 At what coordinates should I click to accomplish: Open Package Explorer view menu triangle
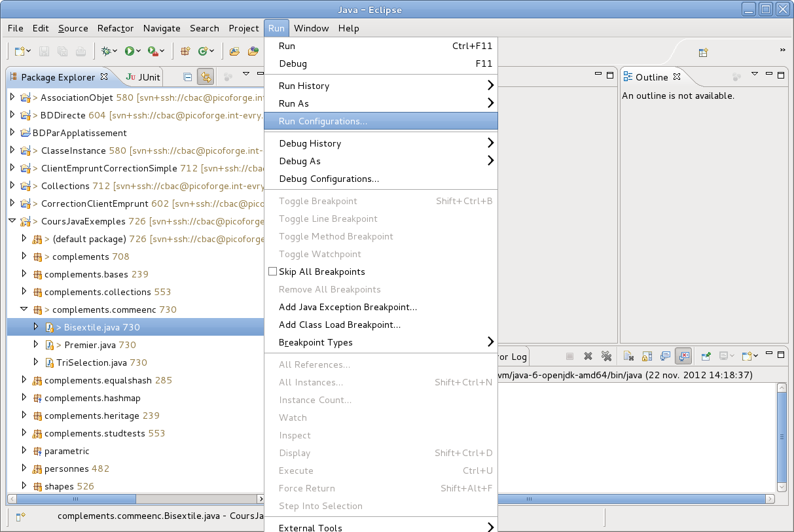(246, 75)
